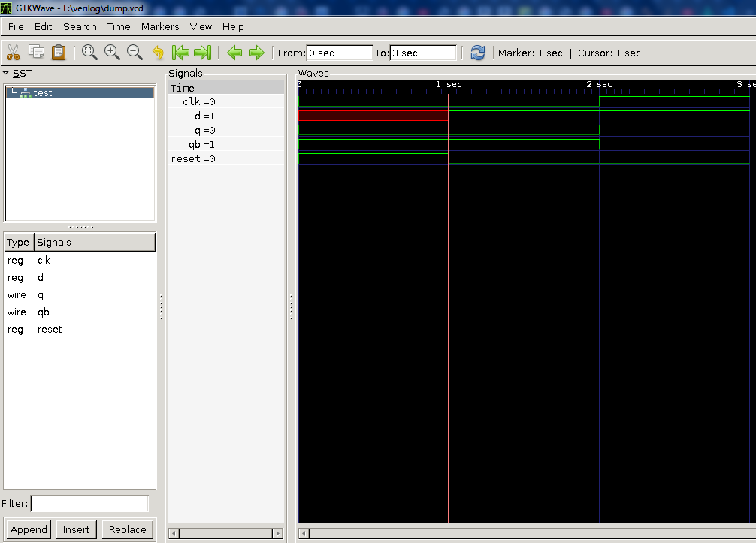
Task: Click the waveform horizontal scrollbar
Action: click(x=526, y=533)
